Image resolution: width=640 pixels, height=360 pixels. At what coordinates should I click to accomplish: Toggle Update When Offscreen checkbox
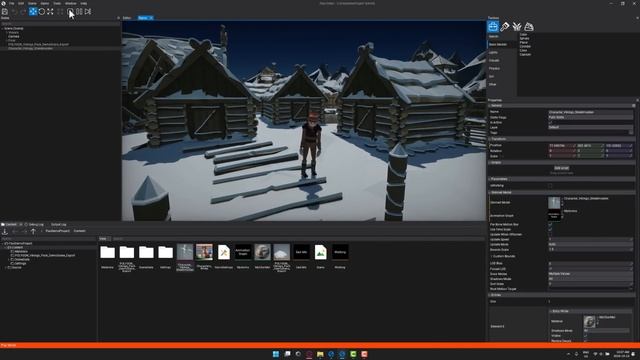click(x=550, y=234)
